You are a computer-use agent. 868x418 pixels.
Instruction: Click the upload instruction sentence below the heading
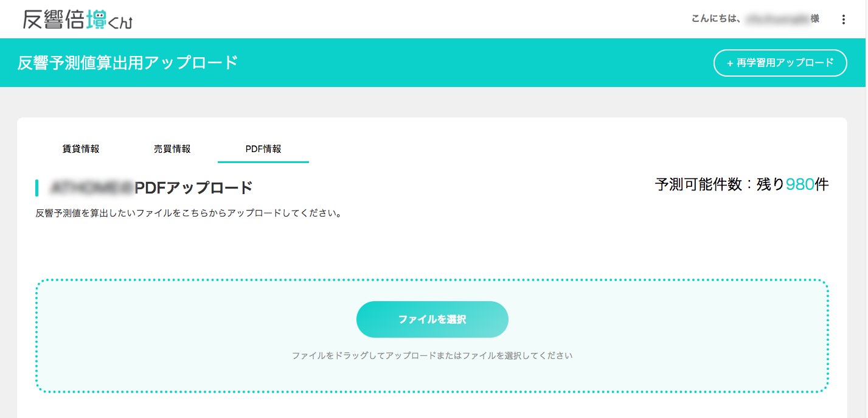coord(188,214)
